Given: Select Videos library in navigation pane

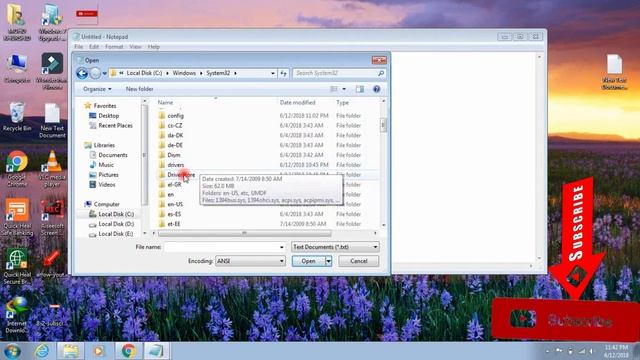Looking at the screenshot, I should (x=107, y=184).
